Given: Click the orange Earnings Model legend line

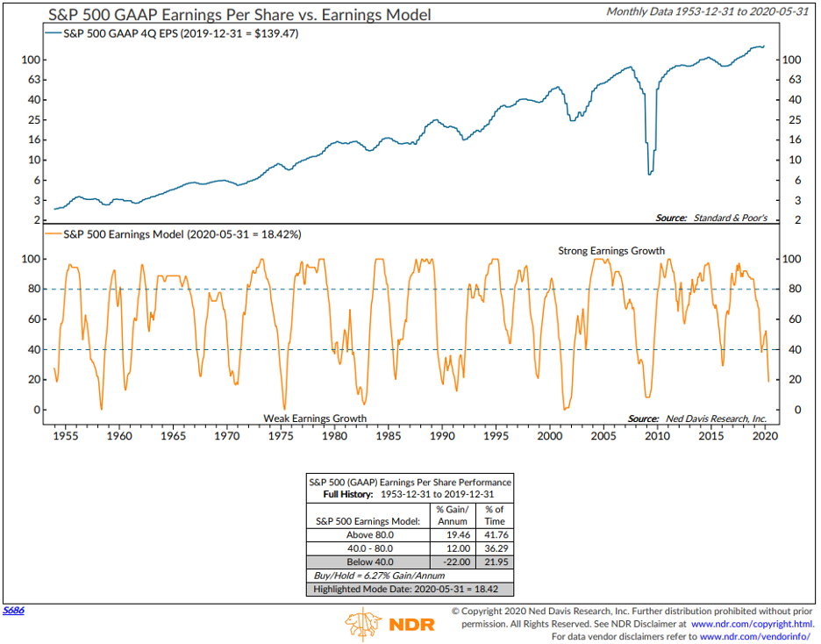Looking at the screenshot, I should [53, 234].
